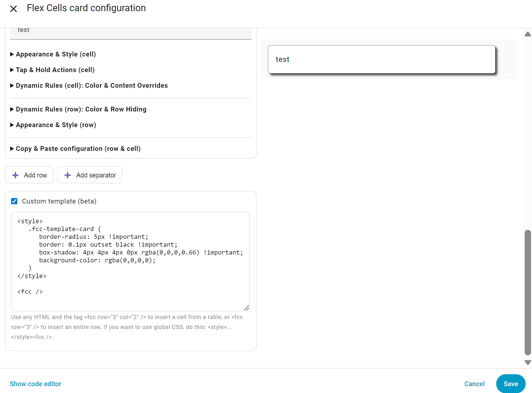Screen dimensions: 532x393
Task: Uncheck Custom template (beta) checkbox
Action: 14,201
